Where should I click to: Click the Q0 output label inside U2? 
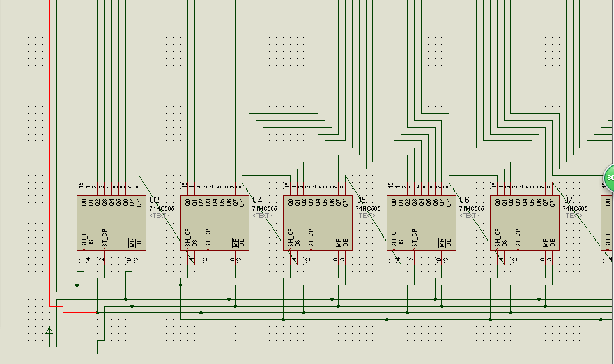click(84, 202)
